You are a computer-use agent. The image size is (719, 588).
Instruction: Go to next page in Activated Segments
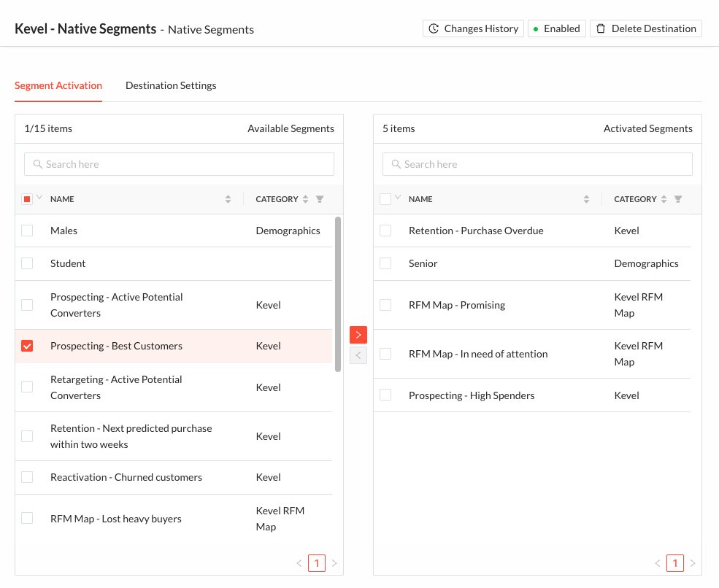[693, 563]
